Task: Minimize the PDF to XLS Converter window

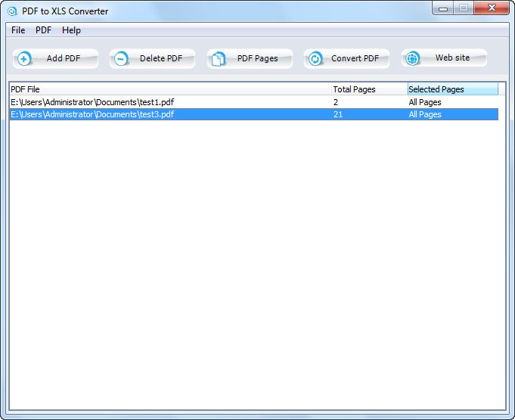Action: coord(443,8)
